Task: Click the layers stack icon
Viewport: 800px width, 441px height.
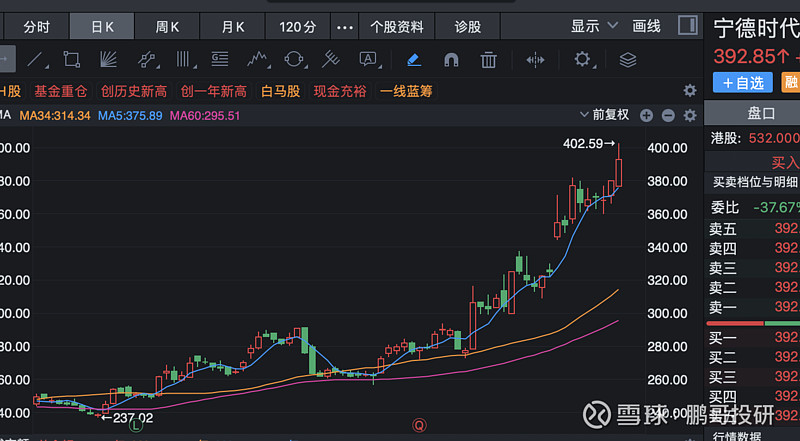Action: click(627, 60)
